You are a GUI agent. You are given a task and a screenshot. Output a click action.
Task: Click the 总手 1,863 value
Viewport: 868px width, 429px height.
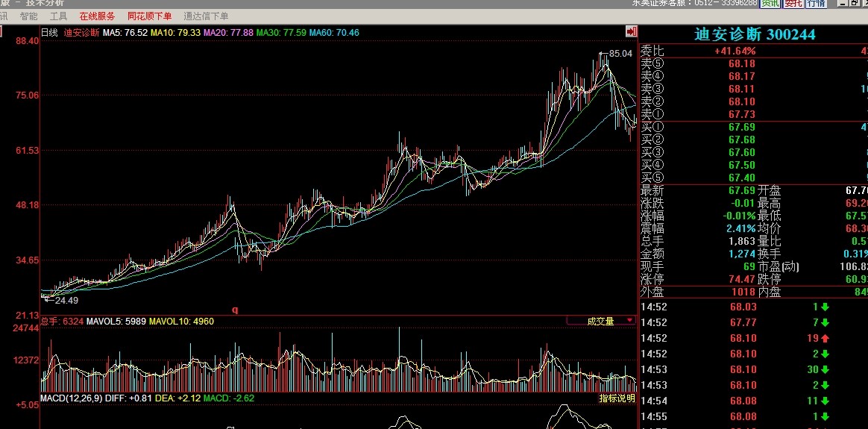742,241
